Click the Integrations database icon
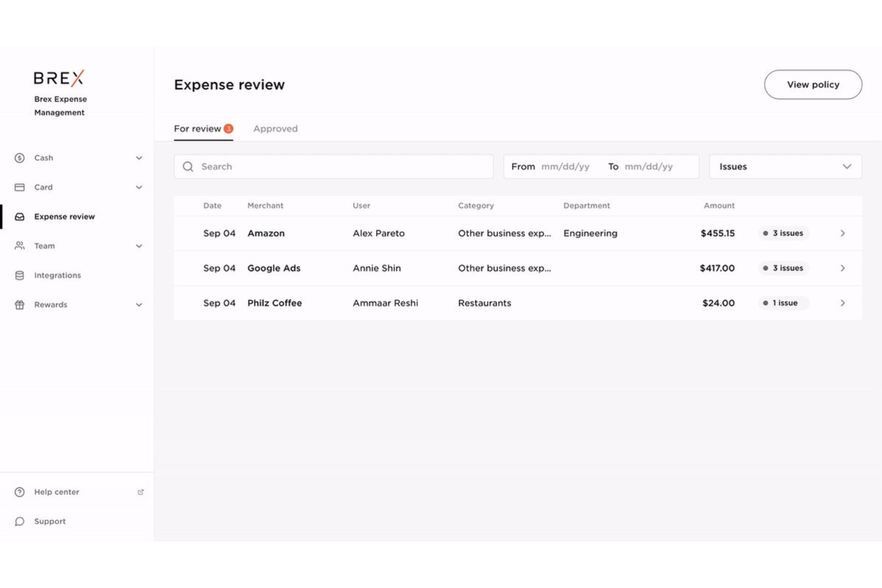Screen dimensions: 882x588 pos(20,275)
